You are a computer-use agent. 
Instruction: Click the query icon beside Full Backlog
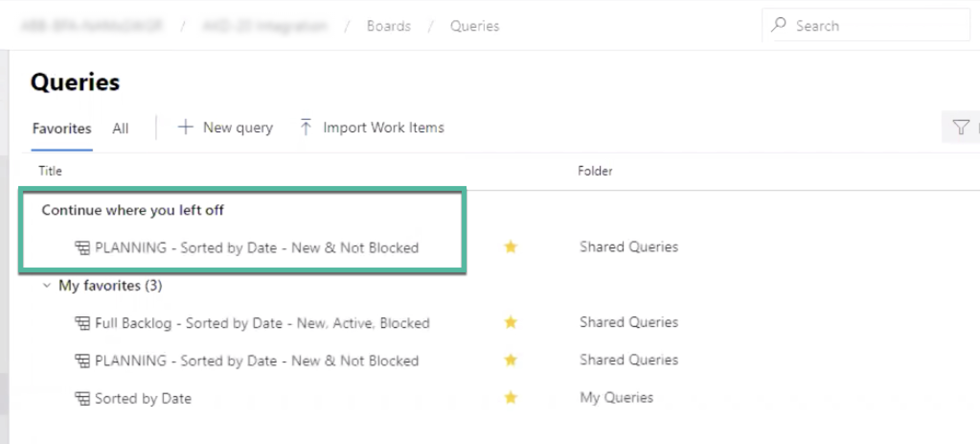coord(82,323)
